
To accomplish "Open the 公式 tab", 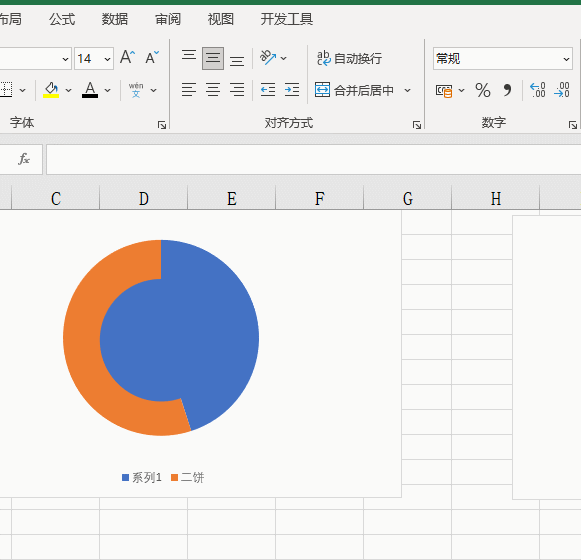I will 62,19.
